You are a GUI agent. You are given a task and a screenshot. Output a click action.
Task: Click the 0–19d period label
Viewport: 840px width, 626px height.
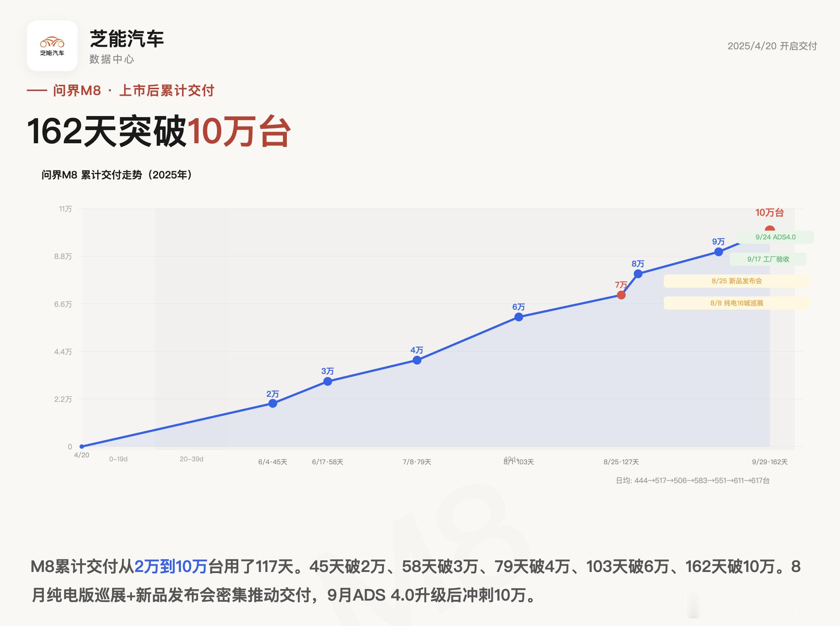pyautogui.click(x=118, y=459)
